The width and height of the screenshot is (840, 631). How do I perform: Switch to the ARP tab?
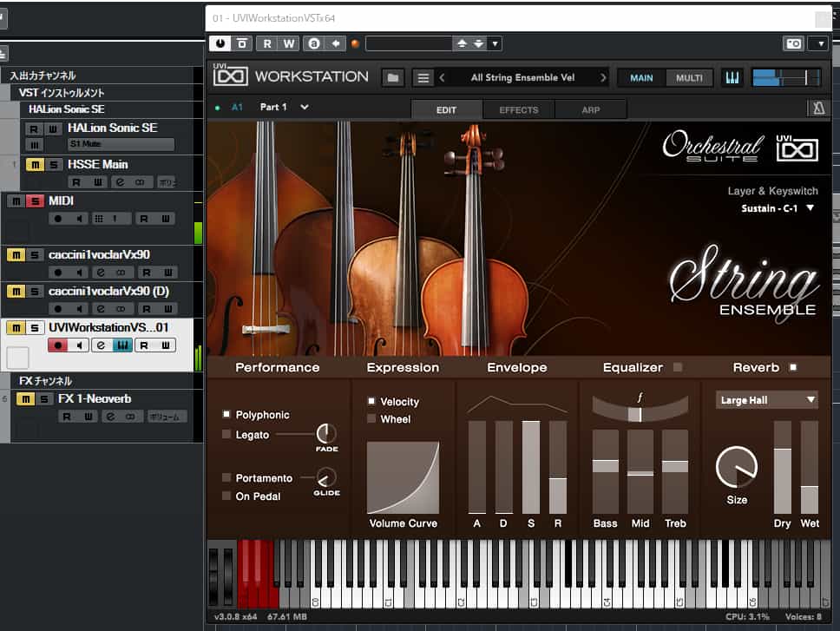tap(591, 110)
